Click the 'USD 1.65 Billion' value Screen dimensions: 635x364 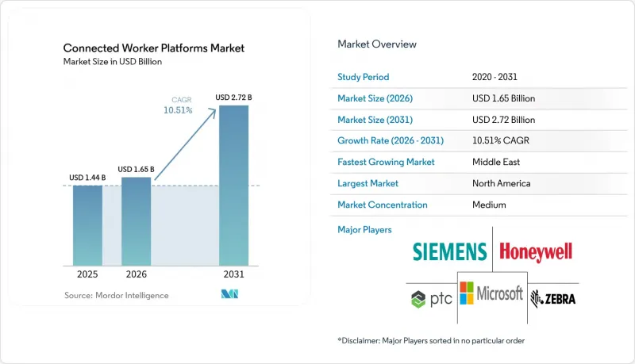point(503,98)
